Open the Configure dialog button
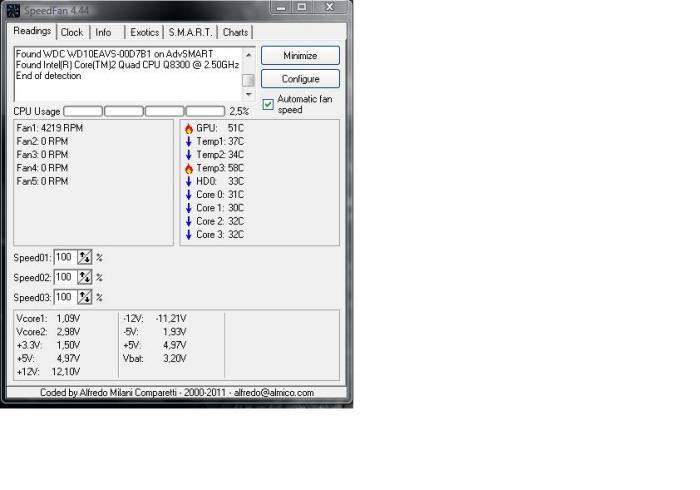The width and height of the screenshot is (700, 490). 300,79
